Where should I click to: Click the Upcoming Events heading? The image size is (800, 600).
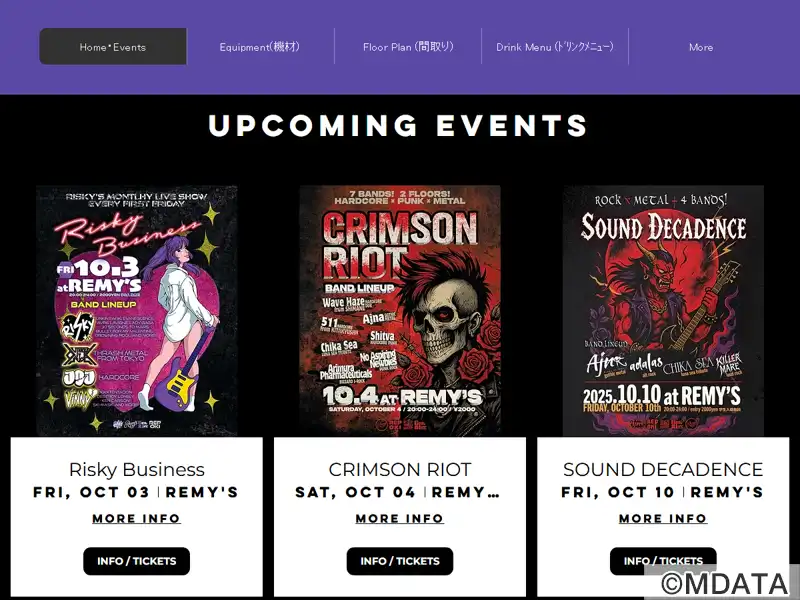[398, 126]
